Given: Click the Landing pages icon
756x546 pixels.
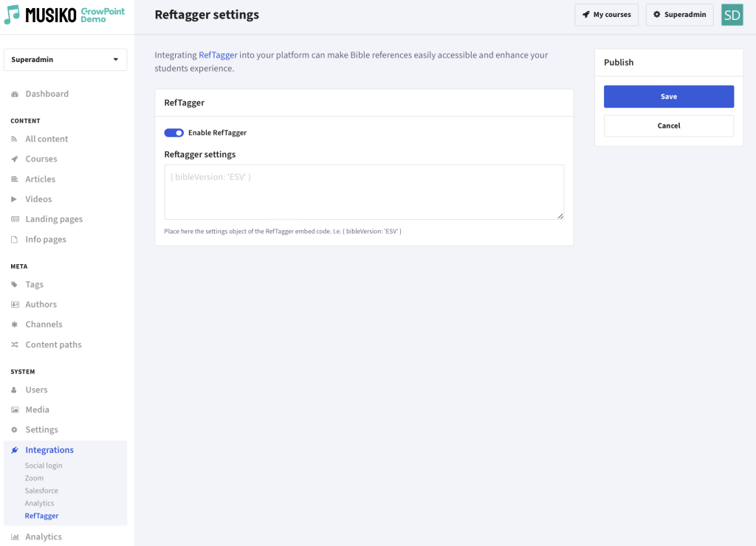Looking at the screenshot, I should pos(15,219).
